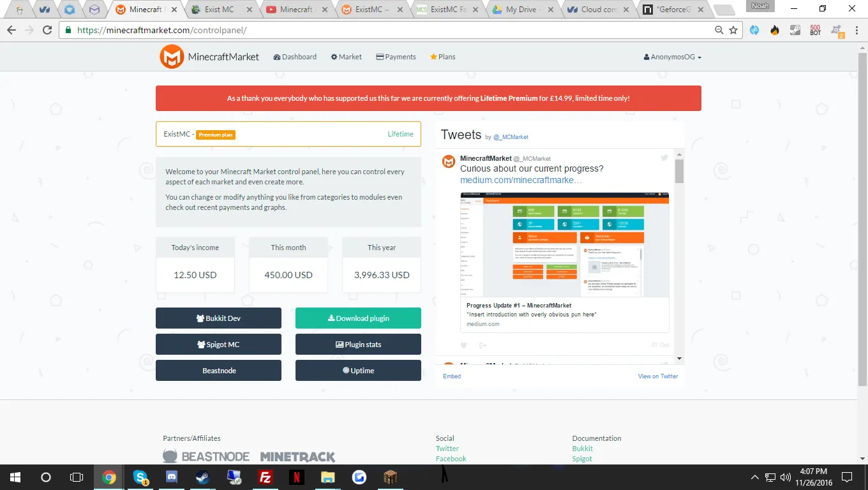Click the Bukkit Dev button
This screenshot has width=868, height=490.
tap(218, 318)
